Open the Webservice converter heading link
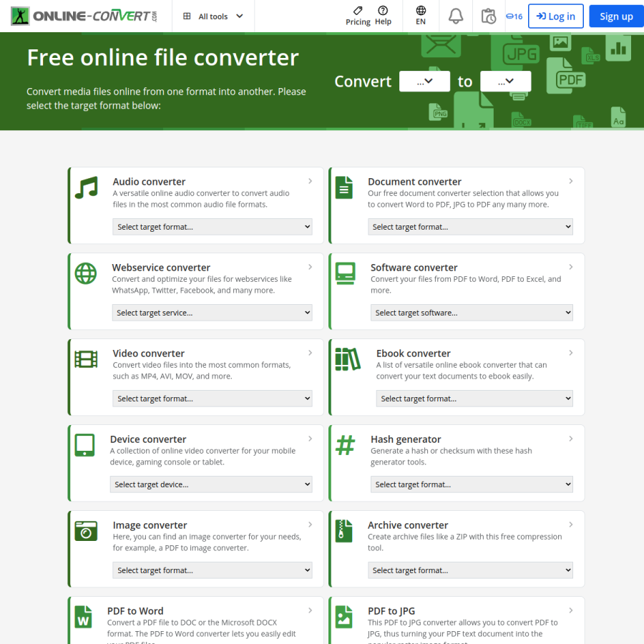 (x=161, y=268)
